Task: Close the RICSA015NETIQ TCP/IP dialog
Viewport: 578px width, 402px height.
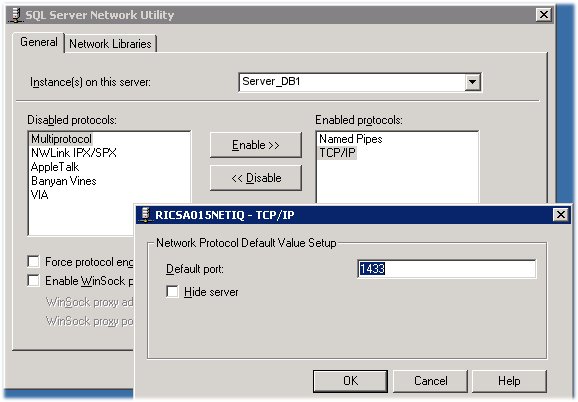Action: pyautogui.click(x=561, y=214)
